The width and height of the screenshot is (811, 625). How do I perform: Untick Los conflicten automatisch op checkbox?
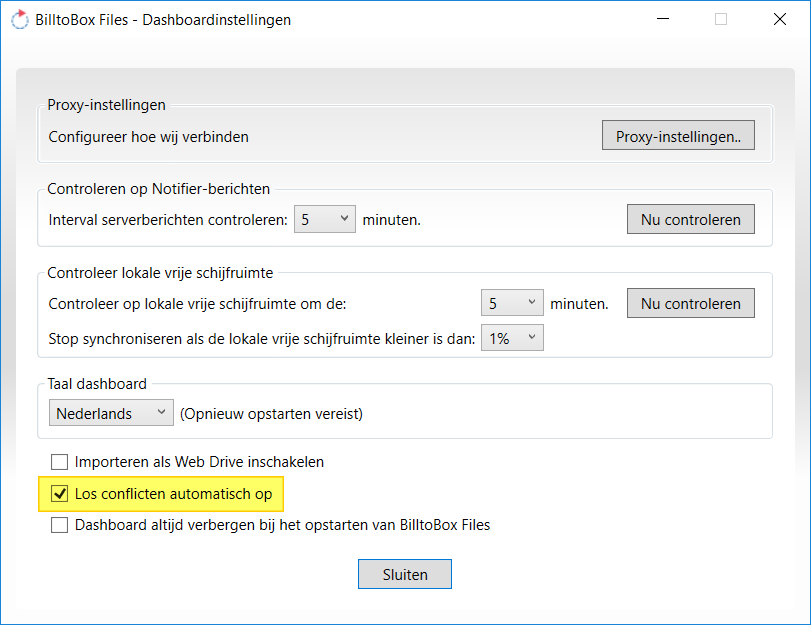[x=59, y=494]
